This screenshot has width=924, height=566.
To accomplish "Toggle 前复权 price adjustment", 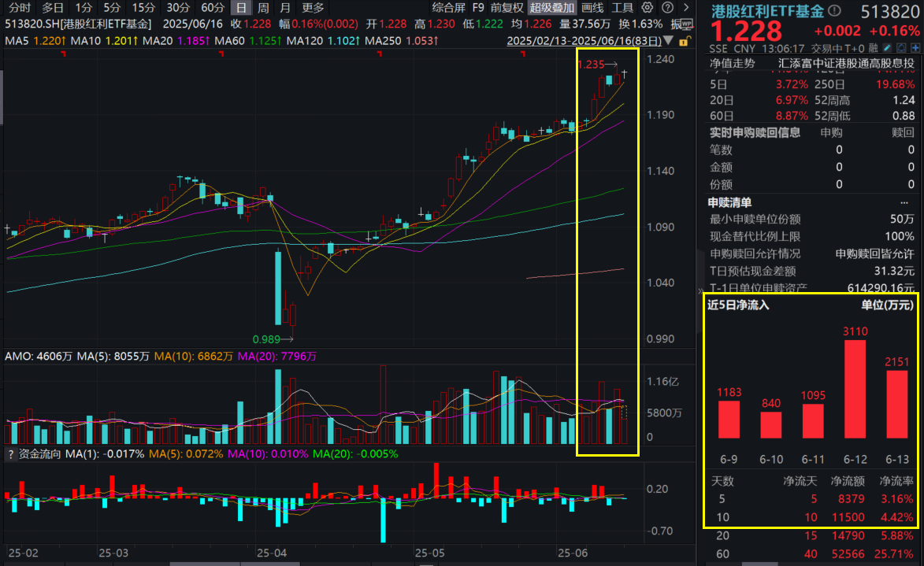I will pyautogui.click(x=505, y=8).
